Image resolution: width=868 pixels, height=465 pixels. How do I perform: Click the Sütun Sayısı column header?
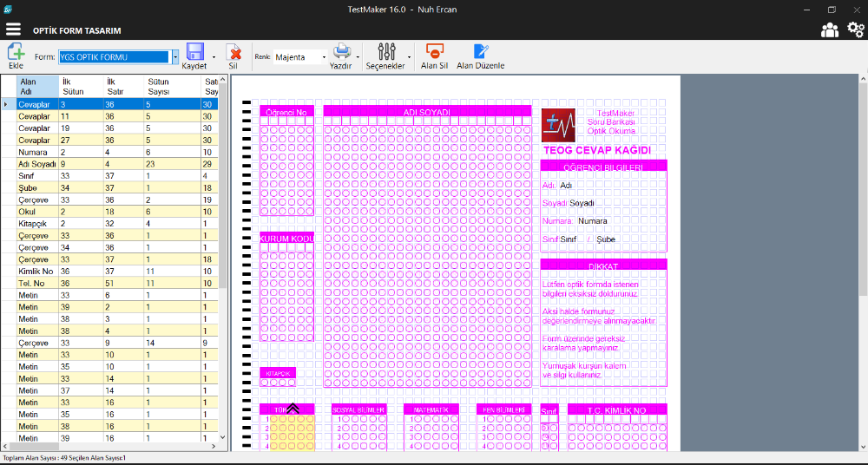pos(159,86)
